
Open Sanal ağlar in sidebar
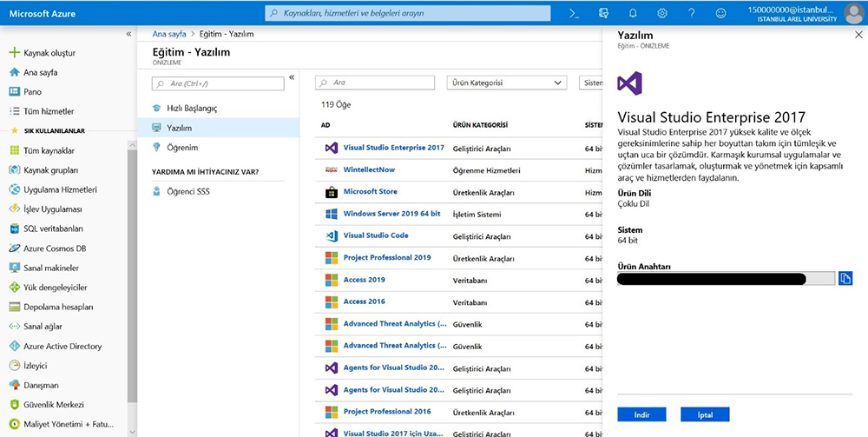click(43, 327)
